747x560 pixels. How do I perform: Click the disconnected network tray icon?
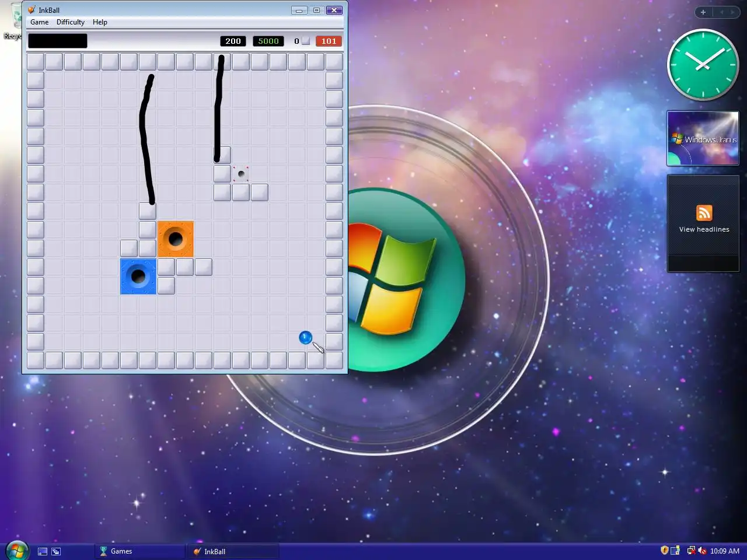[691, 551]
